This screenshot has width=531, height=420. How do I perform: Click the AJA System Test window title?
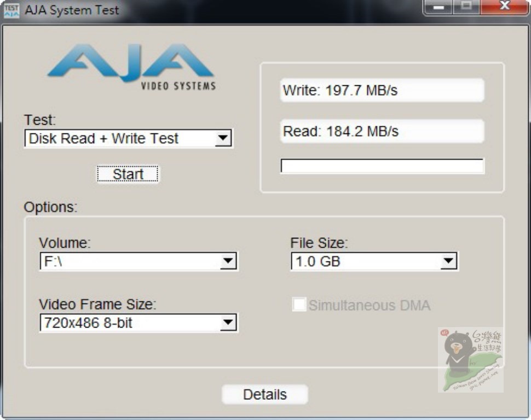click(72, 10)
